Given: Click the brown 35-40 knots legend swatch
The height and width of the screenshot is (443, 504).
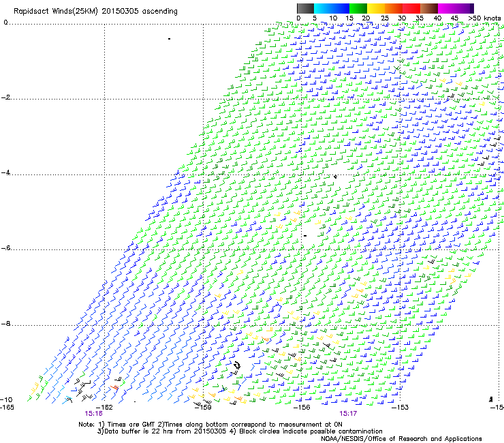Looking at the screenshot, I should (429, 8).
